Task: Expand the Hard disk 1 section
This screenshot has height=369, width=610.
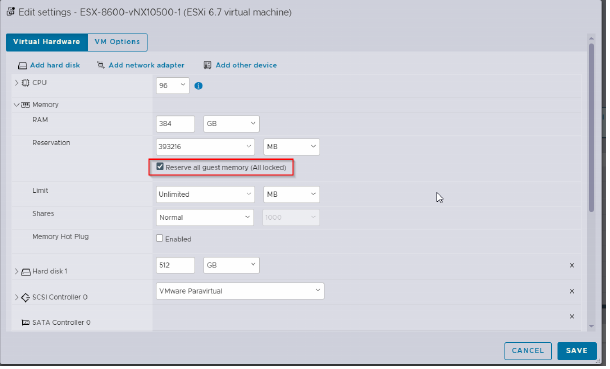Action: (x=16, y=272)
